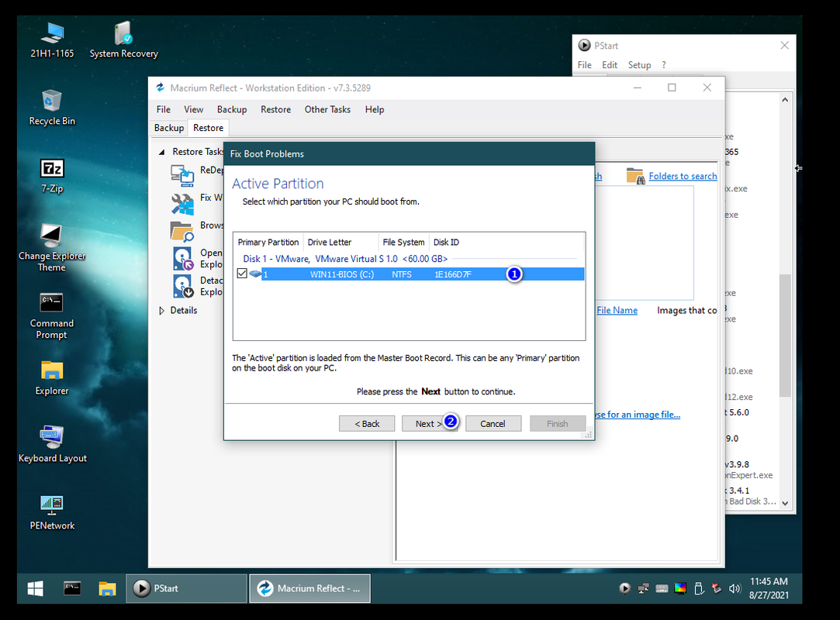Click the volume speaker tray icon
The width and height of the screenshot is (840, 620).
[x=735, y=588]
